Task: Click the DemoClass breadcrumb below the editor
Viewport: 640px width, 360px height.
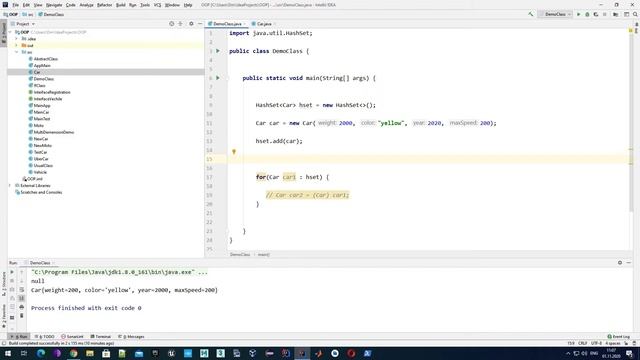Action: tap(240, 254)
